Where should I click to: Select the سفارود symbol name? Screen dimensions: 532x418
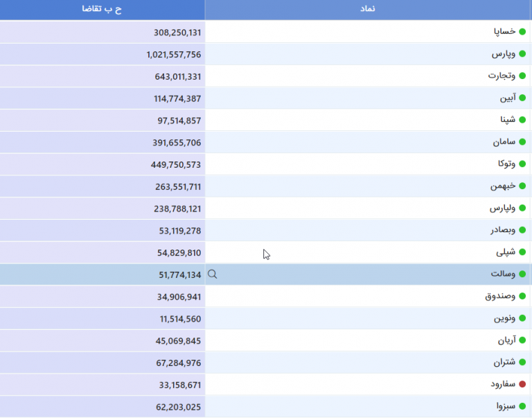click(503, 384)
